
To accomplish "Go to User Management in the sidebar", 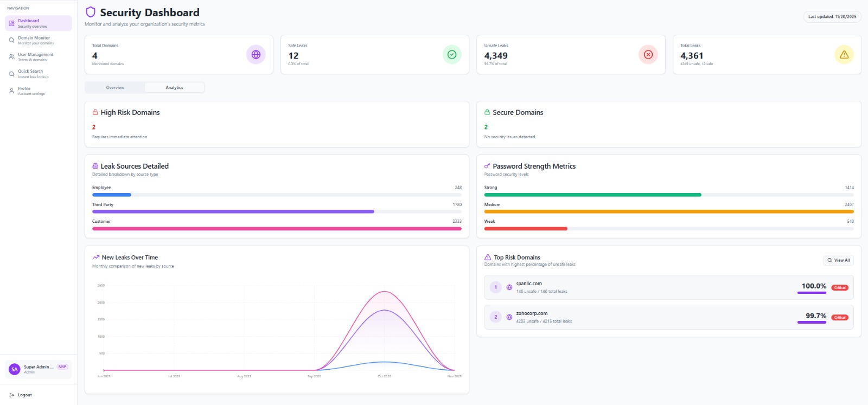I will pos(36,57).
